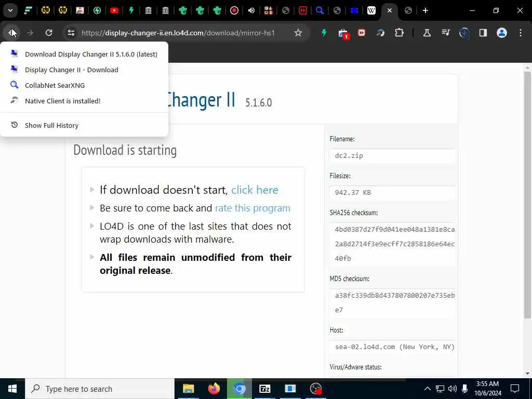Click the scrollbar down arrow
Image resolution: width=532 pixels, height=399 pixels.
[x=527, y=374]
